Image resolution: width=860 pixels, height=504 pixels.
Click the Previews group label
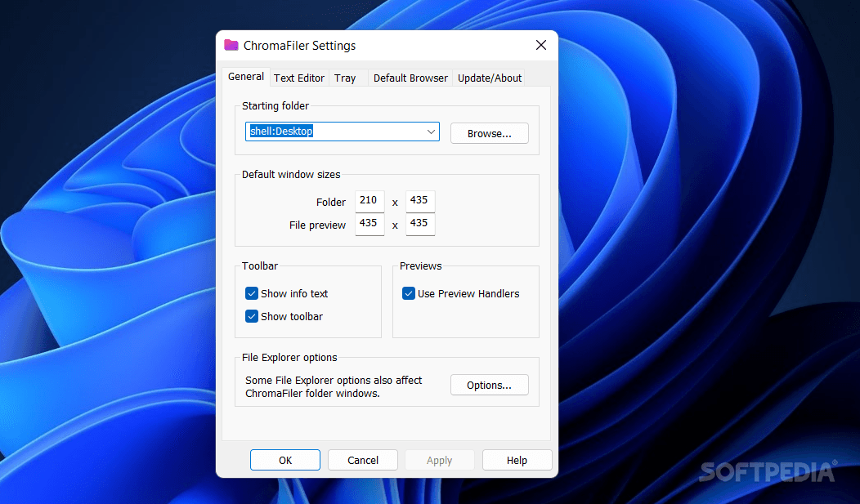click(x=421, y=265)
